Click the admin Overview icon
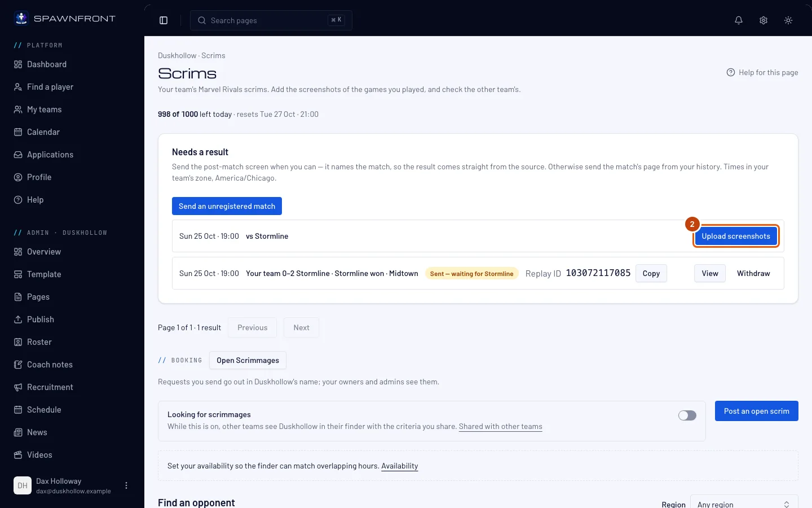Viewport: 812px width, 508px height. (18, 252)
